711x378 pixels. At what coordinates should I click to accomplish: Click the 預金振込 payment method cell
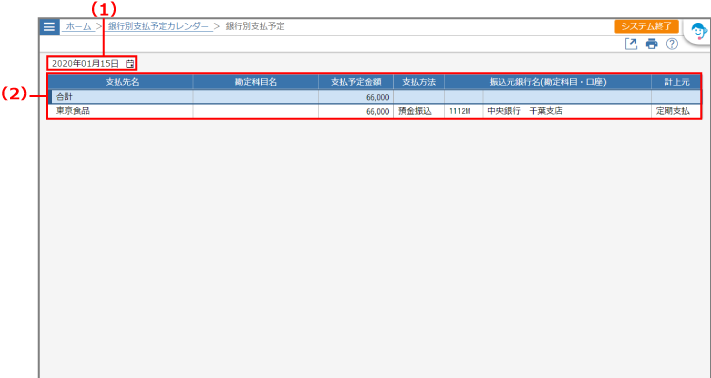click(x=419, y=111)
